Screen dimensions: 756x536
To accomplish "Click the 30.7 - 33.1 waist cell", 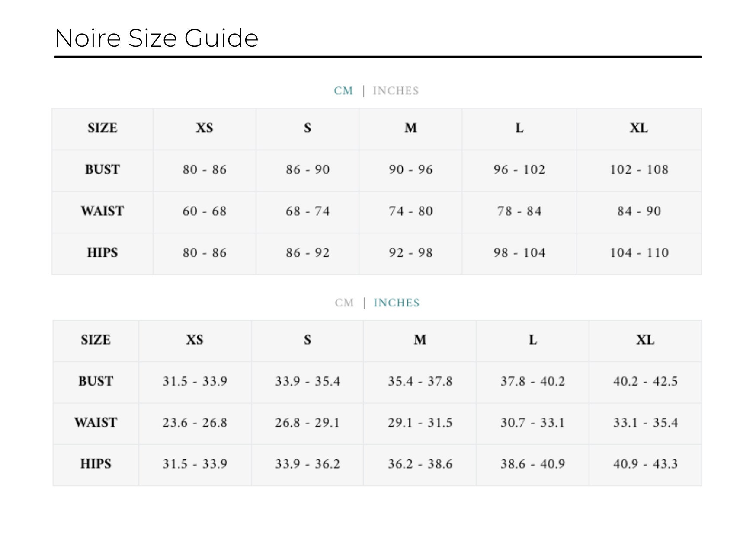I will 533,423.
